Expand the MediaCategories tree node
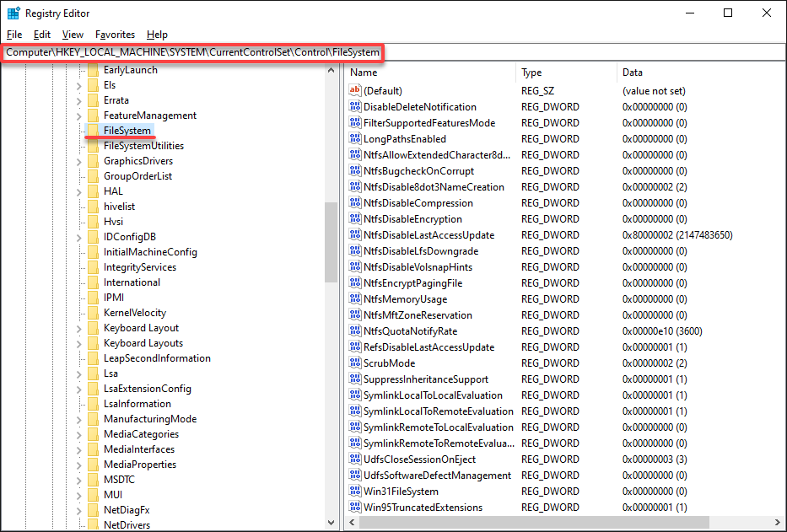The height and width of the screenshot is (532, 787). coord(78,435)
